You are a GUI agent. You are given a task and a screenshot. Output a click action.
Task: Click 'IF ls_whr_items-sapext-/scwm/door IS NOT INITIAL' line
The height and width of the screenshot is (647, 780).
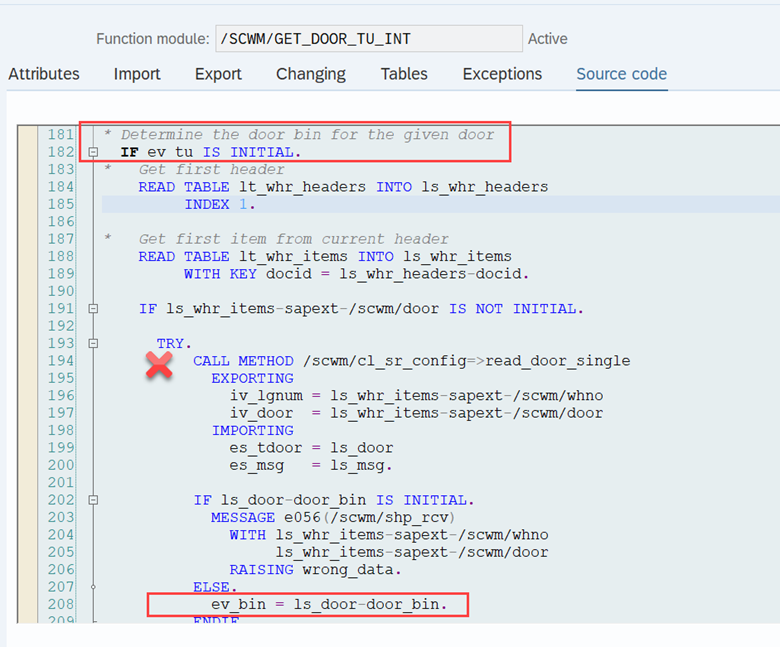point(361,309)
